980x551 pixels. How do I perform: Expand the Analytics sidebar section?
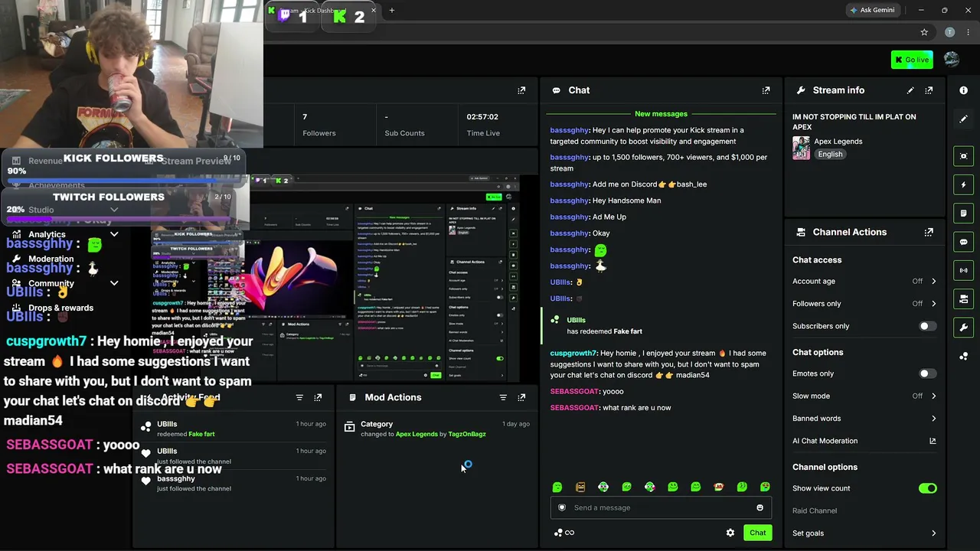pos(114,234)
